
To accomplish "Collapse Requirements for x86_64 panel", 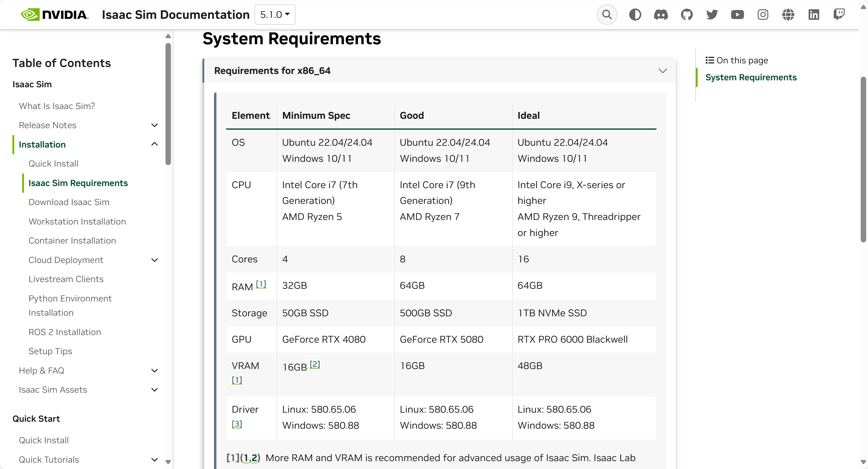I will (x=663, y=71).
